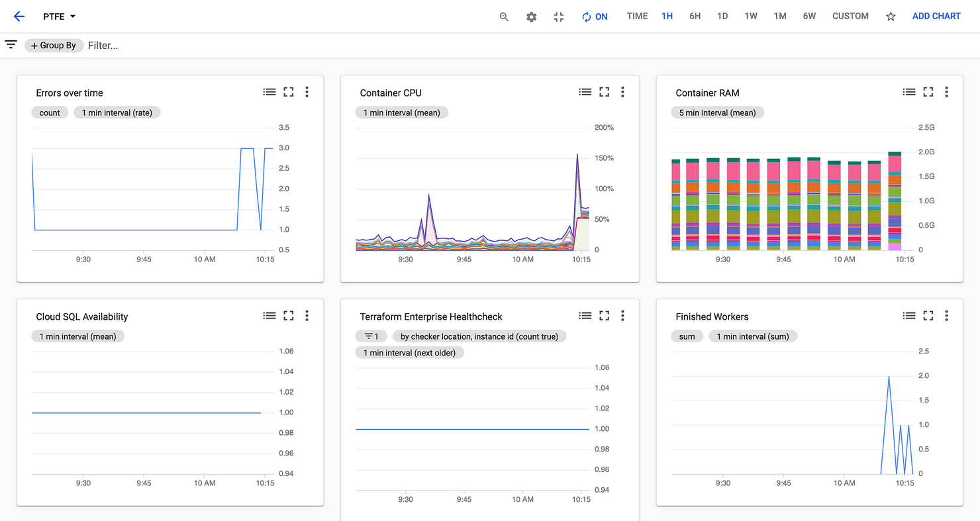Click the ADD CHART link
Screen dimensions: 980x521
(936, 16)
